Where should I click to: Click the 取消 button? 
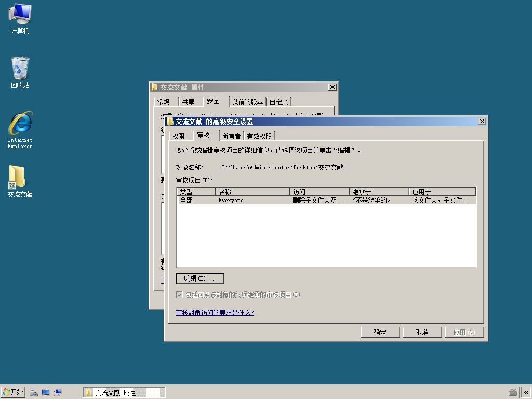tap(422, 332)
